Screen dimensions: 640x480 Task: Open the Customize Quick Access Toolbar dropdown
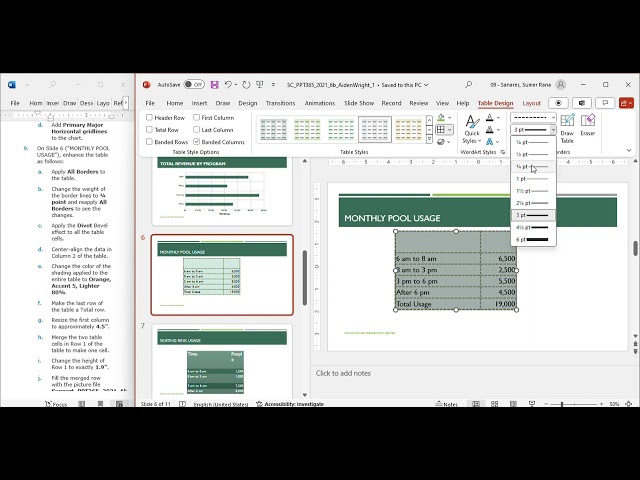click(273, 84)
